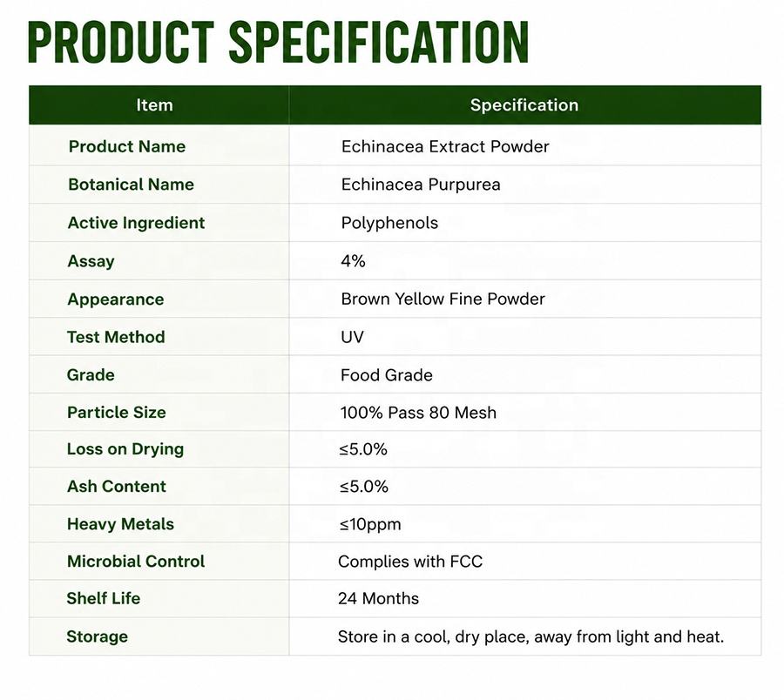Select the Echinacea Extract Powder value

pos(445,146)
